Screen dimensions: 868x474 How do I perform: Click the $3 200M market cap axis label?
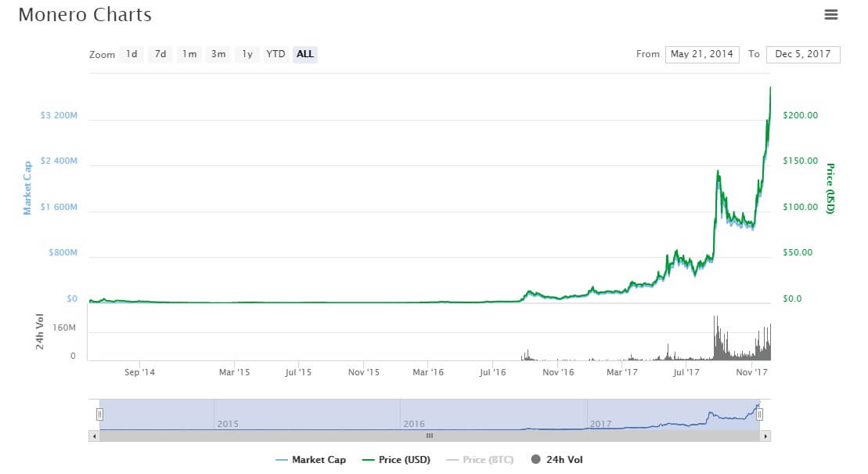[59, 115]
